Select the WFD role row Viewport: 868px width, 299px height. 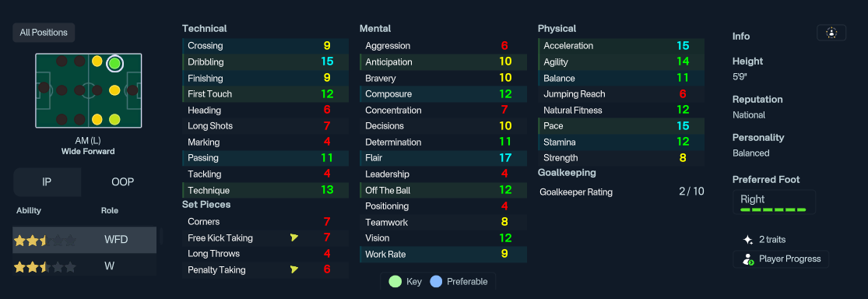click(x=84, y=240)
